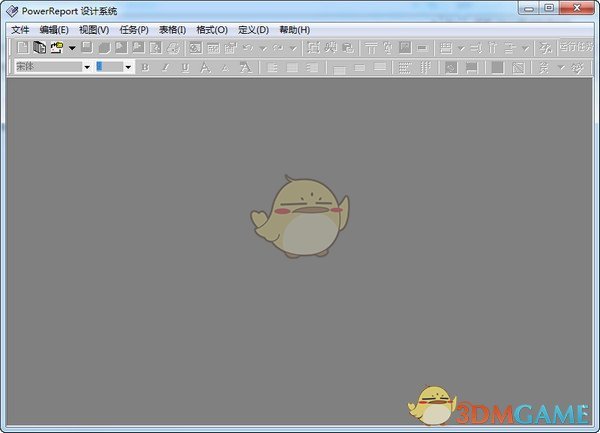
Task: Open the 视图(V) menu
Action: tap(94, 30)
